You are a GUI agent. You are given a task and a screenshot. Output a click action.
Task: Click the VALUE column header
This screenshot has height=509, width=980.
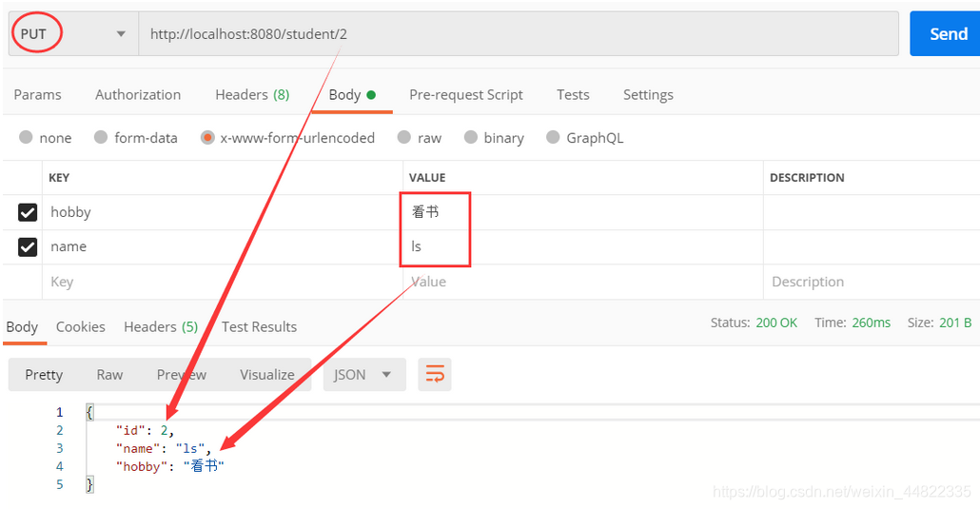click(x=427, y=178)
